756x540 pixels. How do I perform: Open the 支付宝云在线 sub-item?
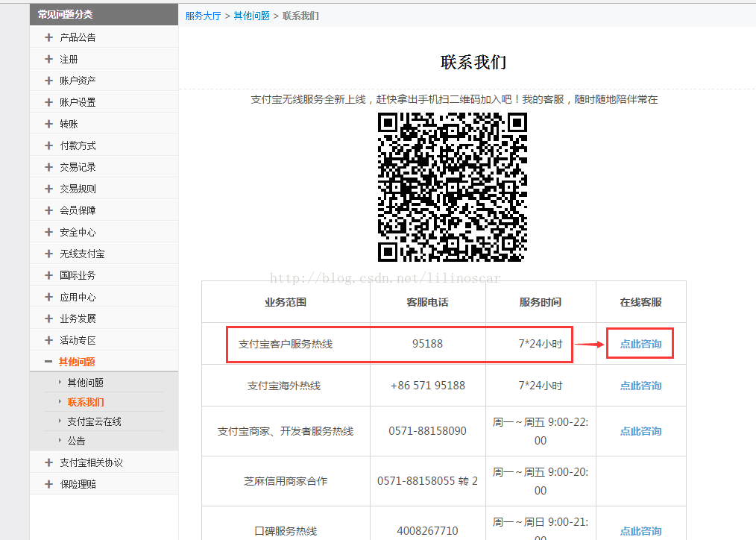pos(95,421)
